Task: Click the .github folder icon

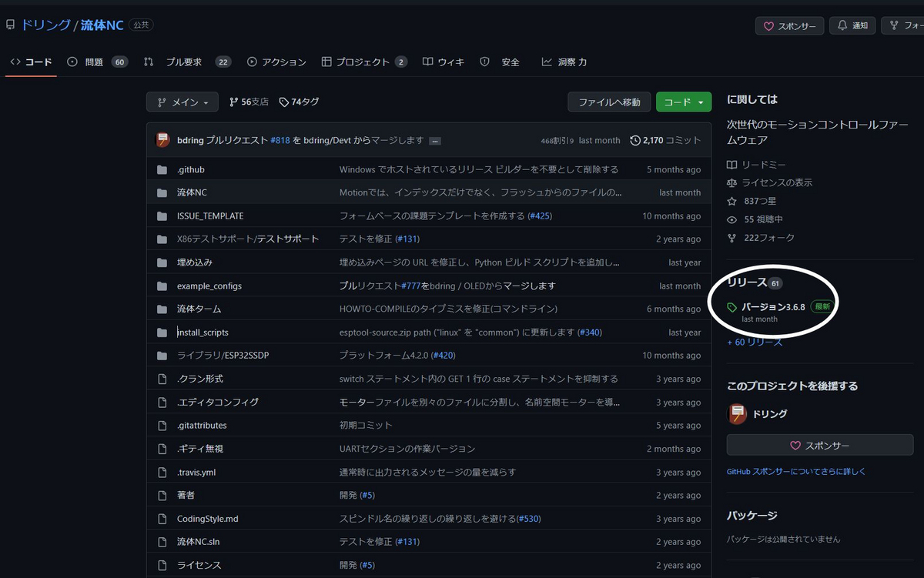Action: [x=162, y=169]
